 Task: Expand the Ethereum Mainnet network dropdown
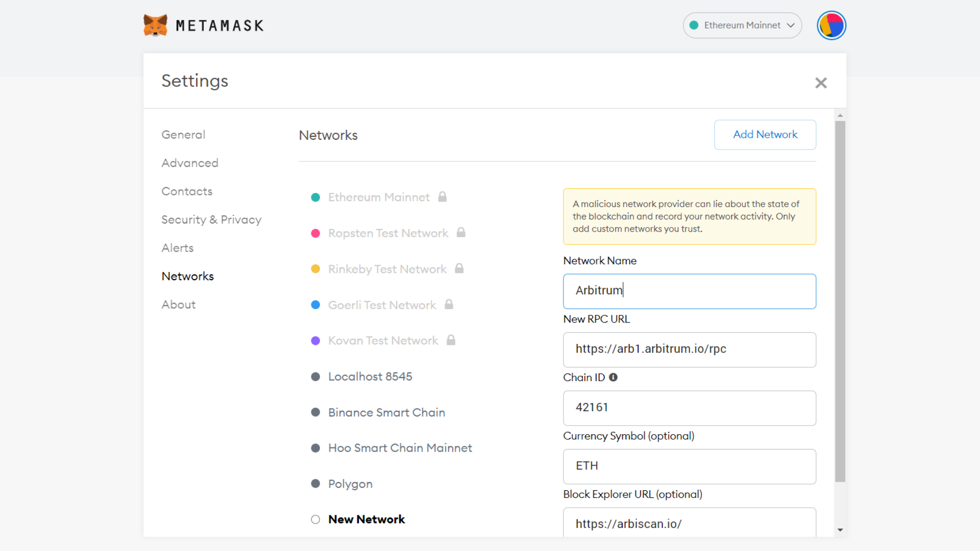pyautogui.click(x=742, y=26)
